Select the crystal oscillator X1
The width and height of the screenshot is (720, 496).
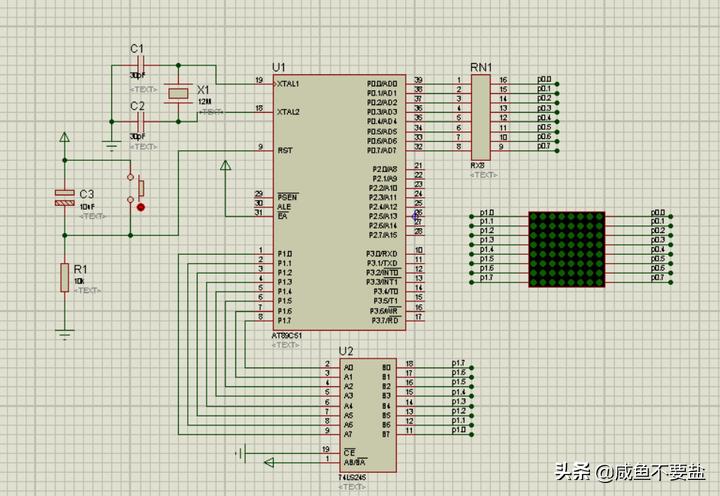click(178, 93)
